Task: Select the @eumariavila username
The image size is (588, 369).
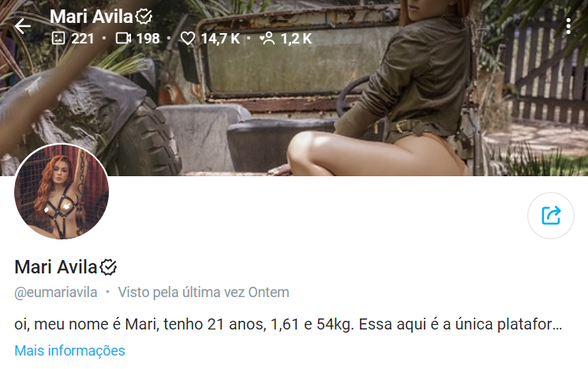Action: pos(56,292)
